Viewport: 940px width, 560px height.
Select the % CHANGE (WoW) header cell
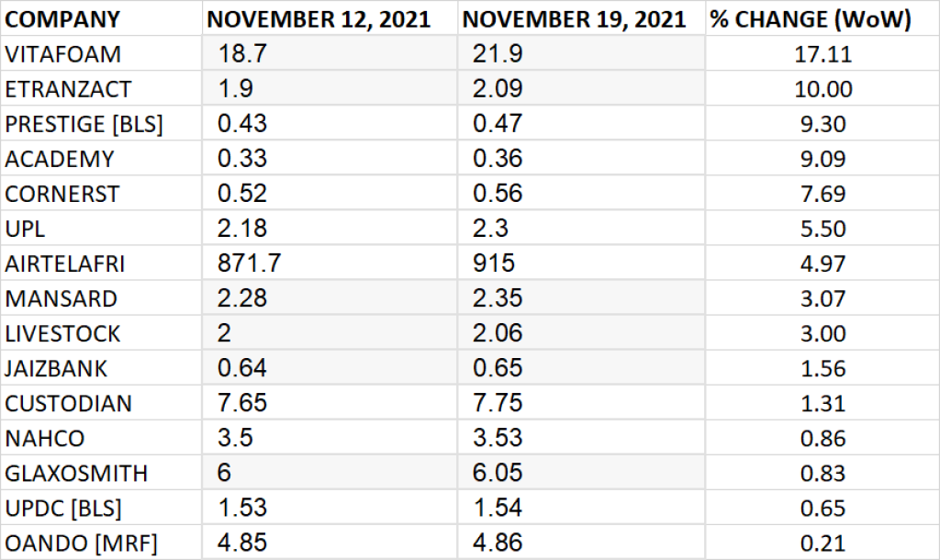822,18
